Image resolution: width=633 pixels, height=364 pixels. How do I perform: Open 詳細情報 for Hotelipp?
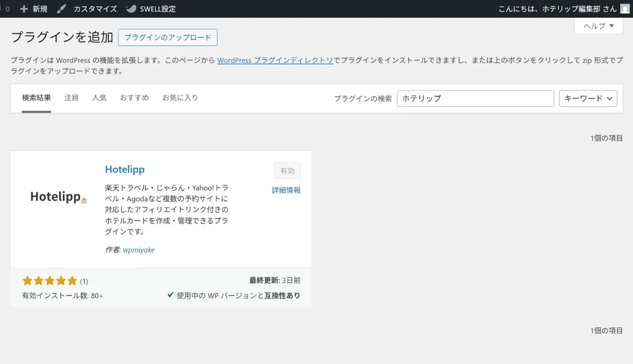click(286, 190)
